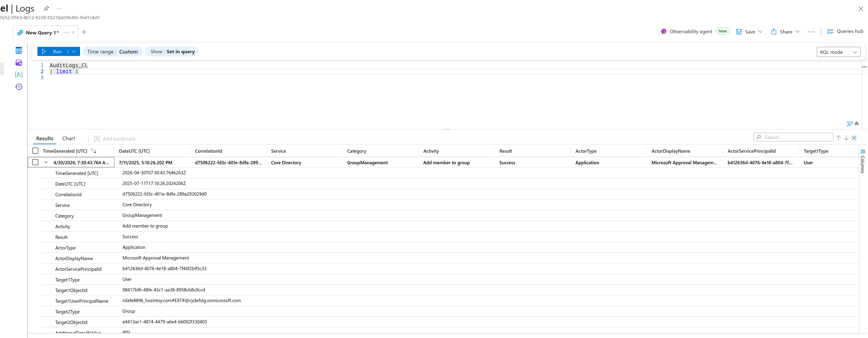Click the Observability agent icon
The width and height of the screenshot is (868, 338).
(663, 31)
